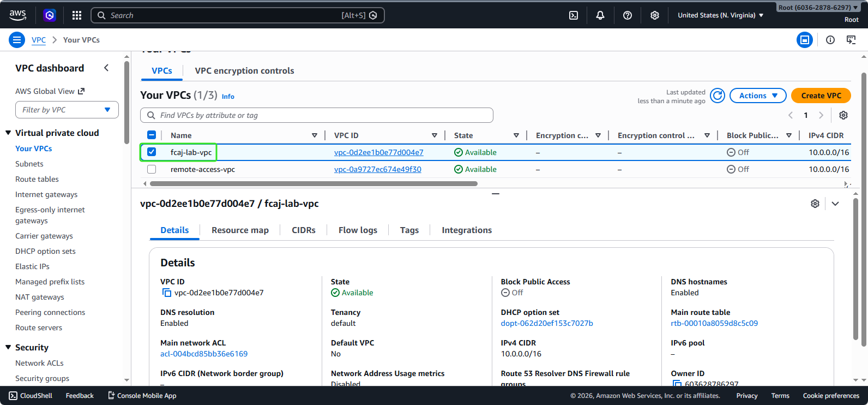Open the help question mark menu
This screenshot has height=405, width=868.
point(628,15)
